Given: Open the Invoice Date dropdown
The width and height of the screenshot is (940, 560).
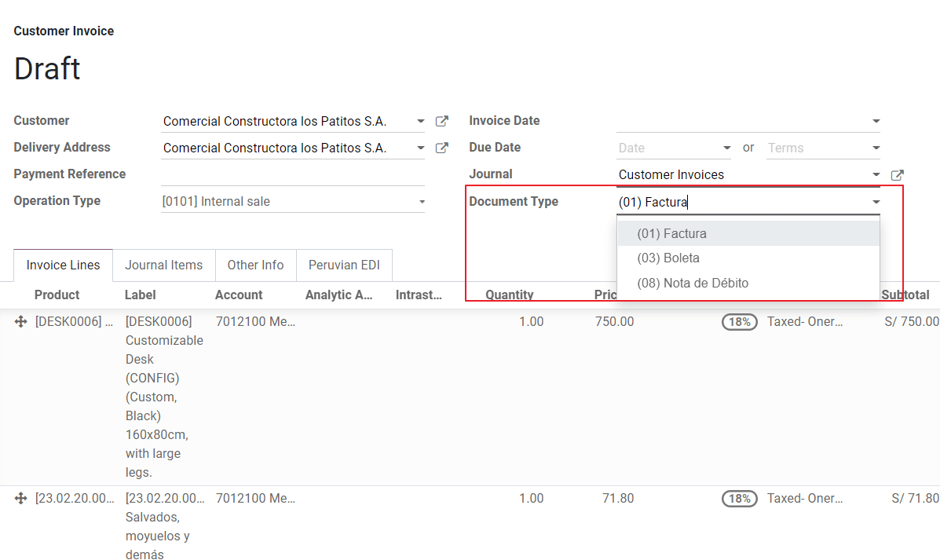Looking at the screenshot, I should [x=876, y=121].
